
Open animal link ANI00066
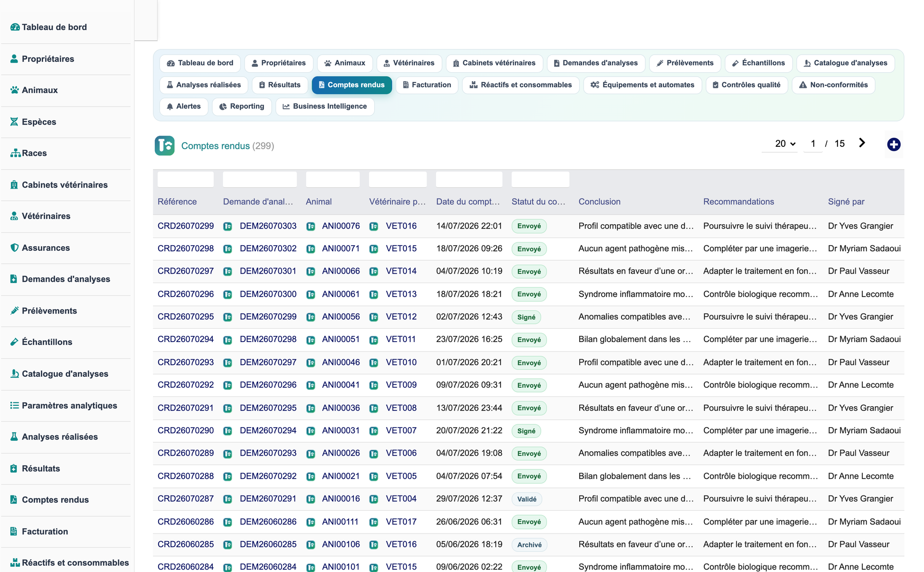[341, 271]
